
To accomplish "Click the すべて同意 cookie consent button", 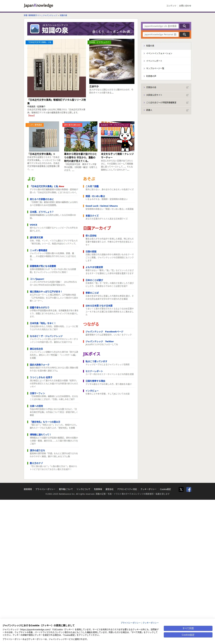I will tap(188, 628).
